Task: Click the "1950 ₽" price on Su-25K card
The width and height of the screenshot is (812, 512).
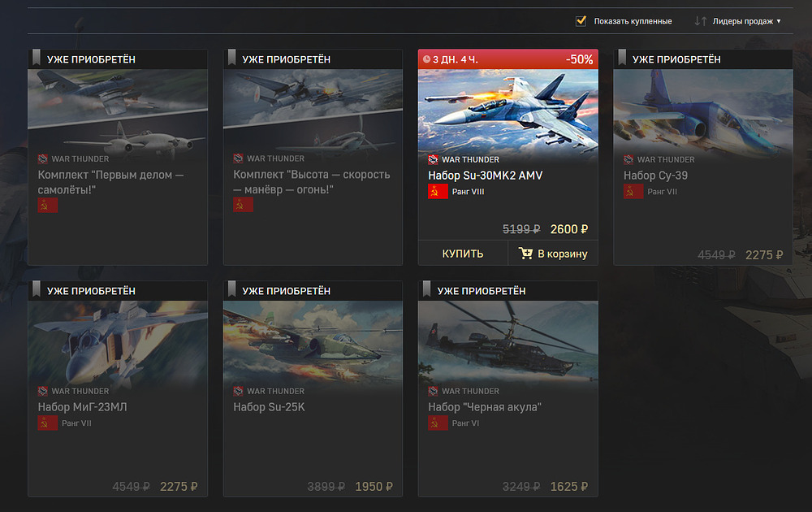Action: click(x=374, y=487)
